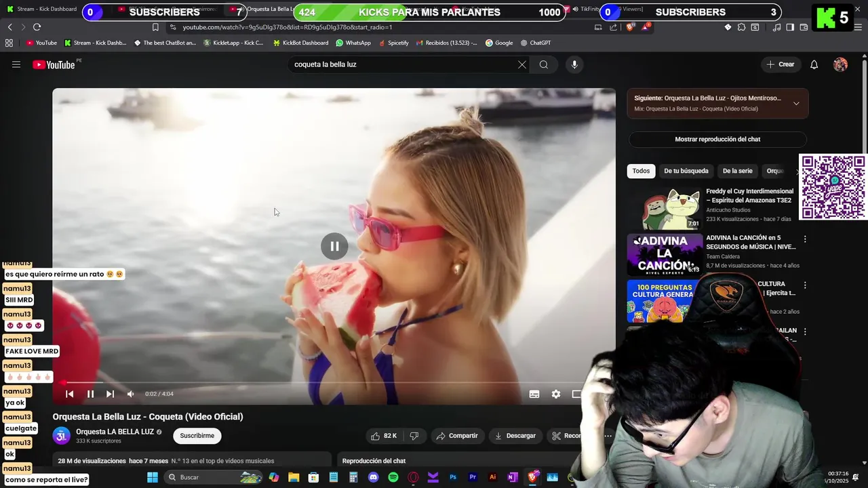The height and width of the screenshot is (488, 868).
Task: Open player settings gear
Action: [556, 394]
